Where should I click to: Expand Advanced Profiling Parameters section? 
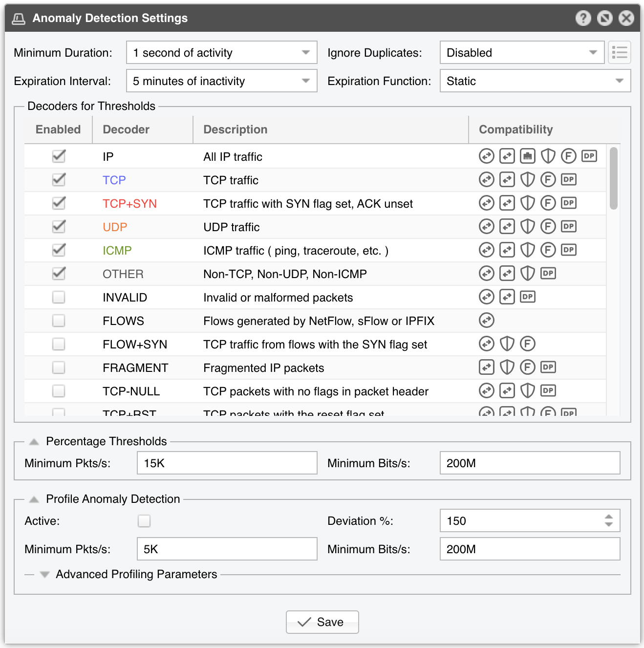45,575
